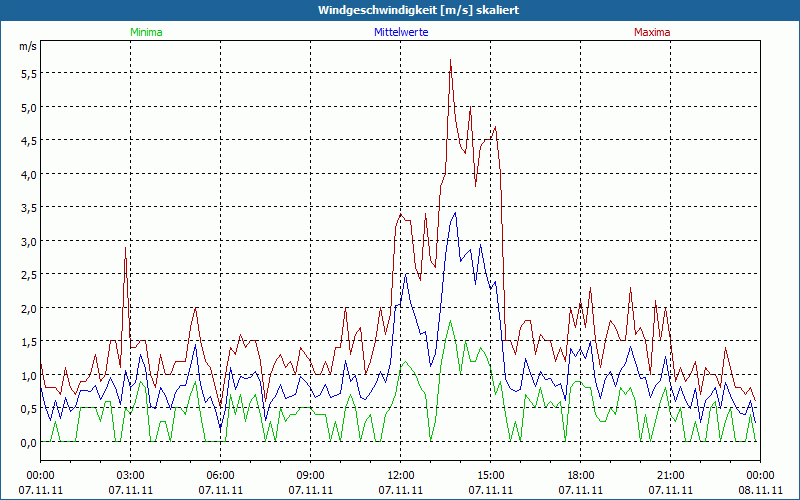Select the red Maxima legend label
The height and width of the screenshot is (500, 800).
pyautogui.click(x=652, y=32)
